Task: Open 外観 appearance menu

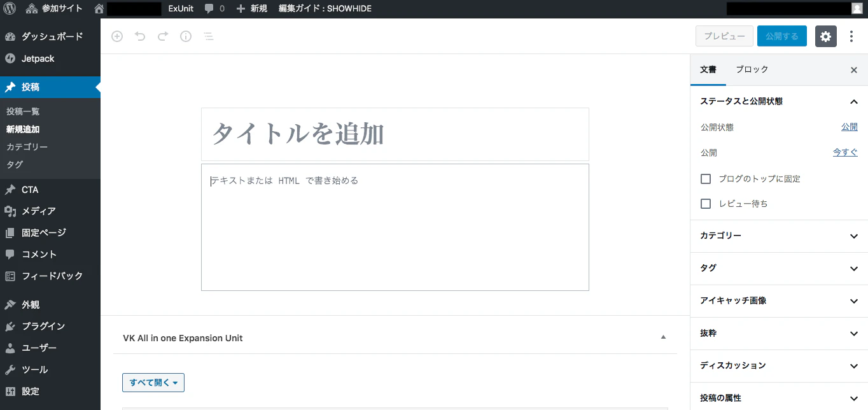Action: click(x=50, y=305)
